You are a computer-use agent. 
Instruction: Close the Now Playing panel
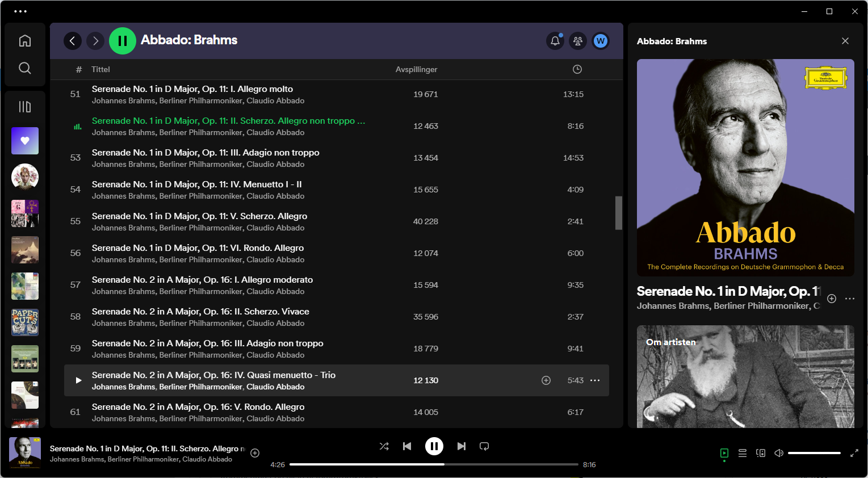tap(845, 41)
